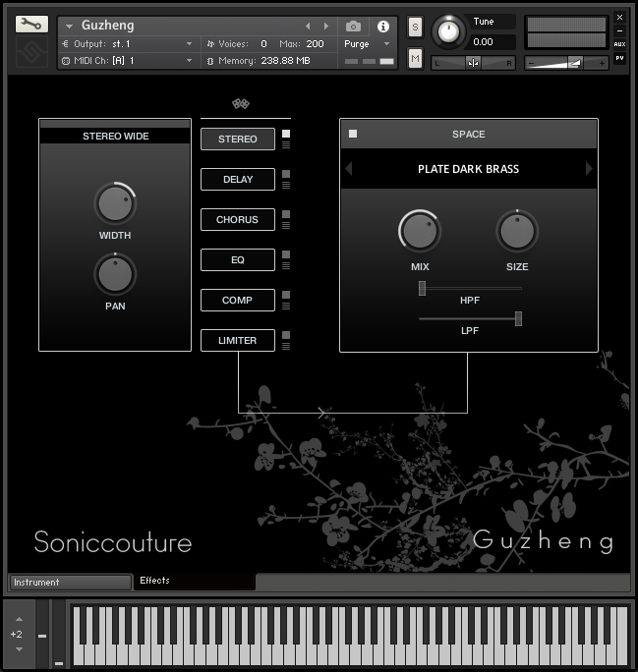This screenshot has width=638, height=672.
Task: Click the LPF slider handle
Action: [x=518, y=319]
